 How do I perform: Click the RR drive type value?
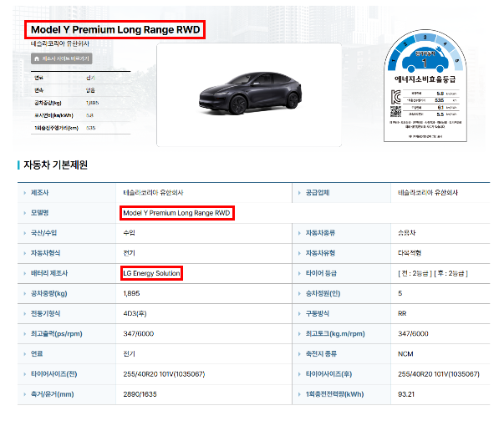coord(402,313)
